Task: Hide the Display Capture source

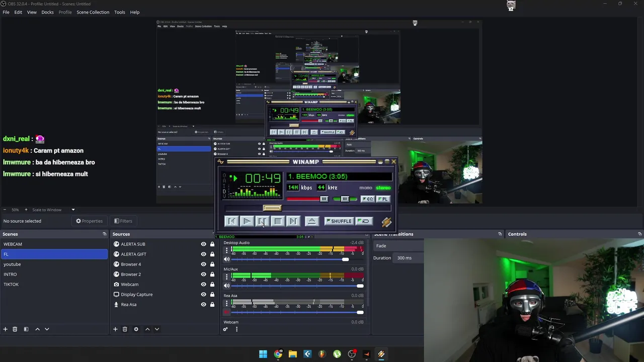Action: 203,294
